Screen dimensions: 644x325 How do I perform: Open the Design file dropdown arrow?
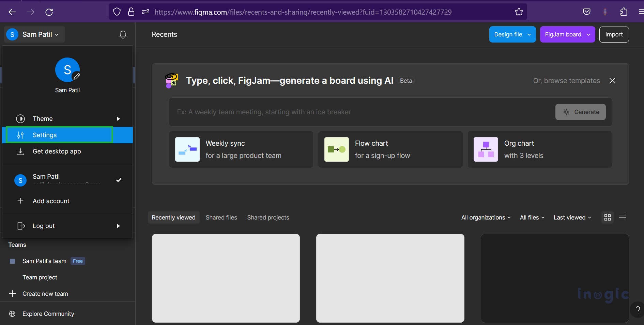[x=529, y=34]
